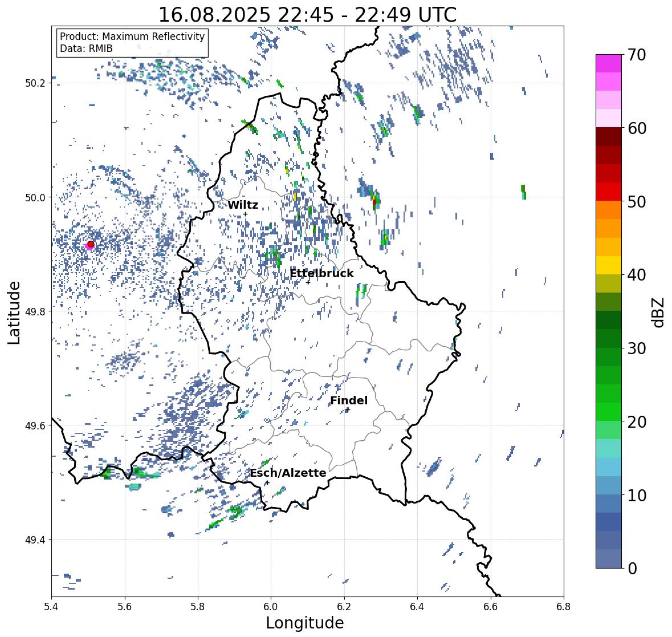Click the 40 value on the colorbar
Viewport: 672px width, 637px height.
point(637,275)
